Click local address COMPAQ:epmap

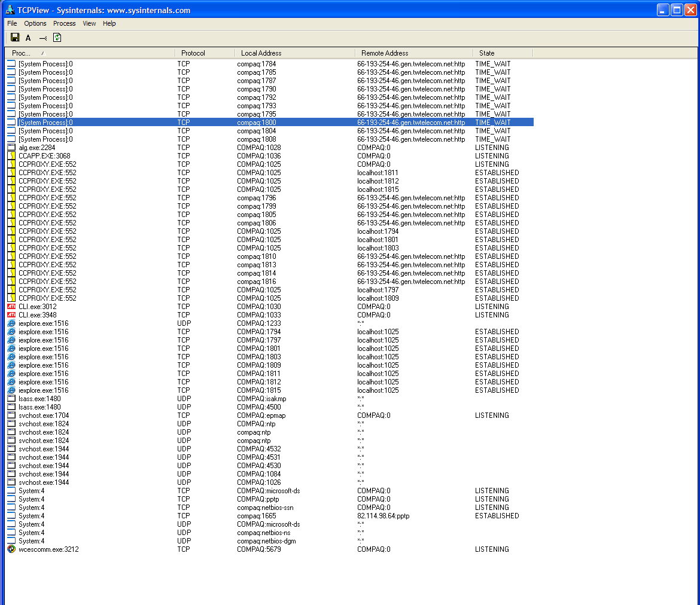[x=261, y=415]
